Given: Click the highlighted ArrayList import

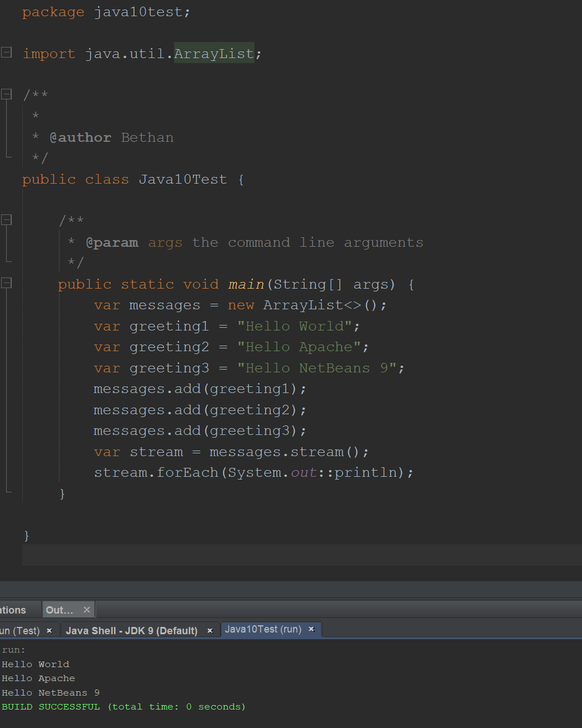Looking at the screenshot, I should tap(214, 53).
